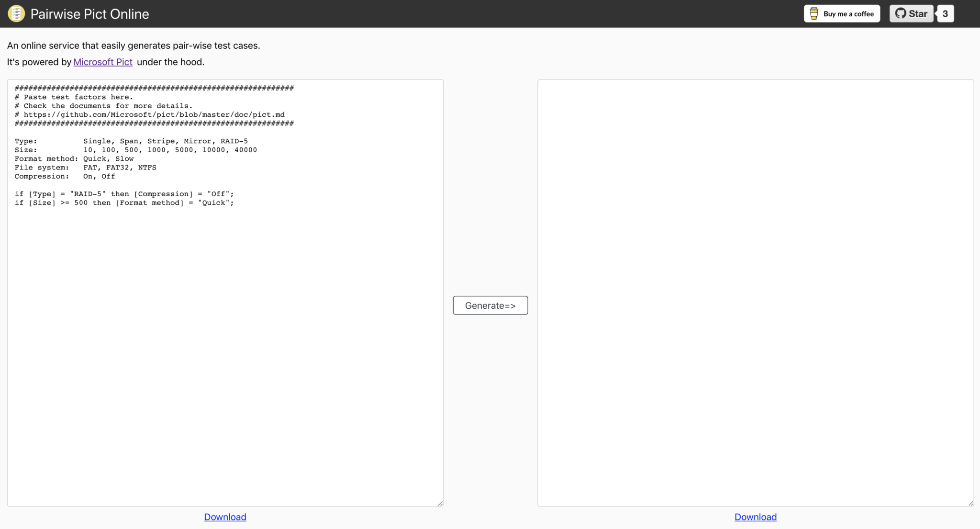Click the github.com pict.md URL comment line
This screenshot has height=529, width=980.
[x=149, y=115]
